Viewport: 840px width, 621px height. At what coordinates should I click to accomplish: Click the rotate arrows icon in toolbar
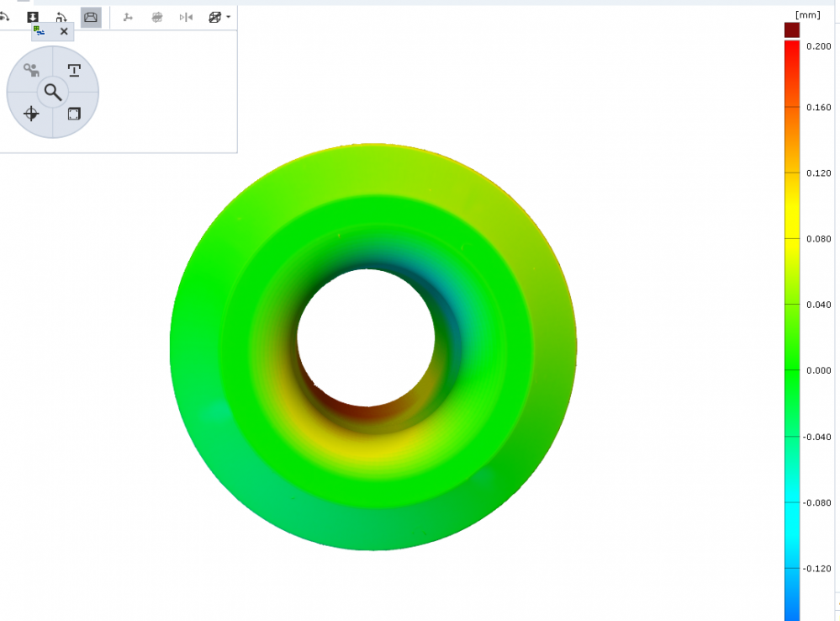pyautogui.click(x=61, y=17)
